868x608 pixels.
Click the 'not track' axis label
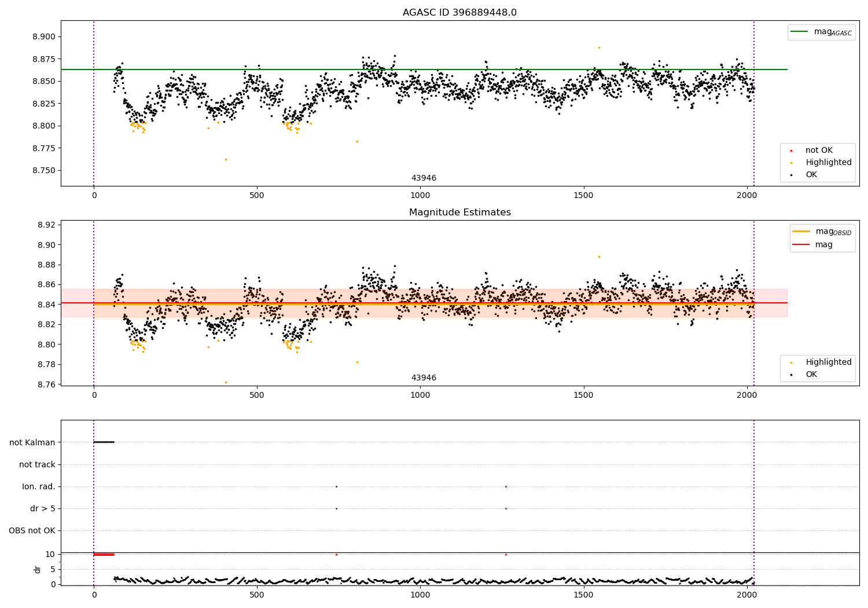click(x=37, y=464)
